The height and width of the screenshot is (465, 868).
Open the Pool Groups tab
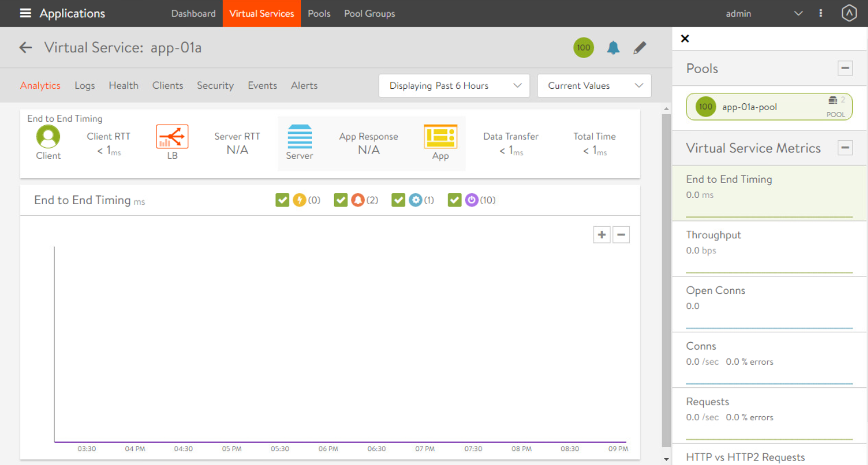point(369,13)
